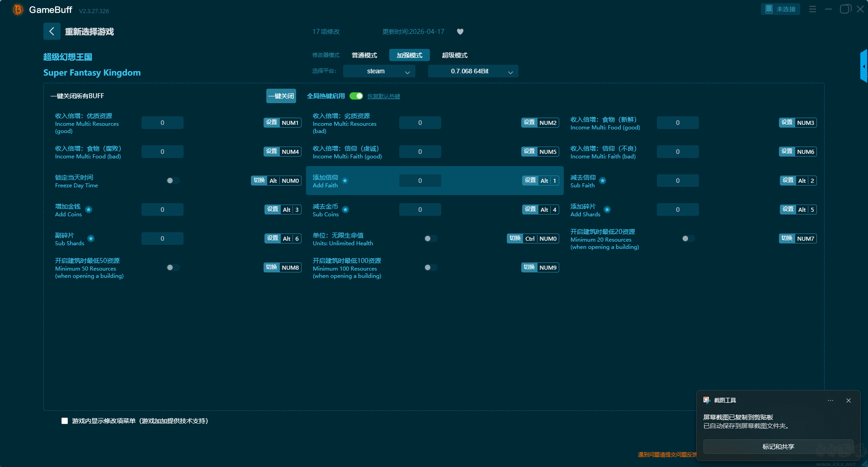Viewport: 868px width, 467px height.
Task: Go back using the arrow button
Action: (52, 31)
